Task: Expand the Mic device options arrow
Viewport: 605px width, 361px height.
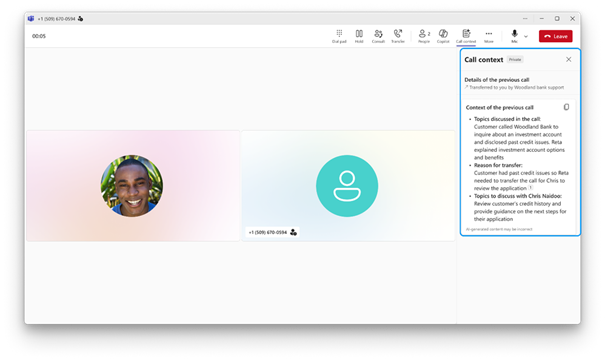Action: click(526, 36)
